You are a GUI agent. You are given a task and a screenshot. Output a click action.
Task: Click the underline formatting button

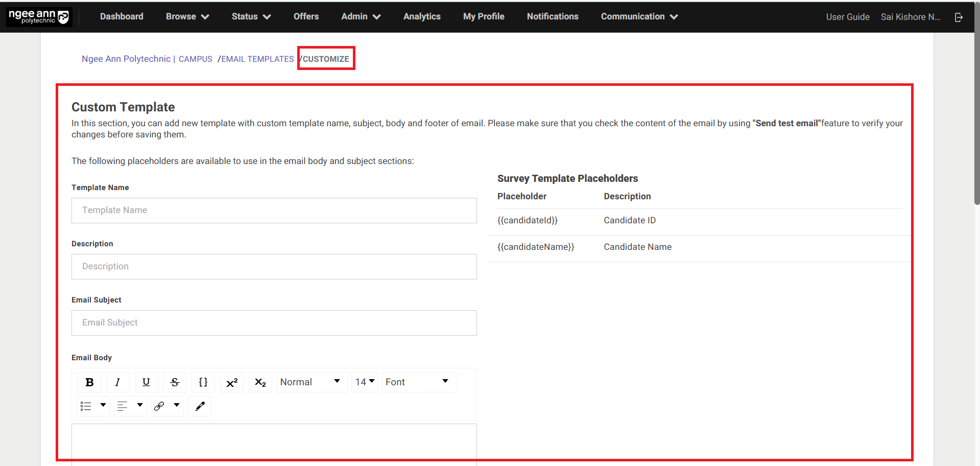pos(146,382)
